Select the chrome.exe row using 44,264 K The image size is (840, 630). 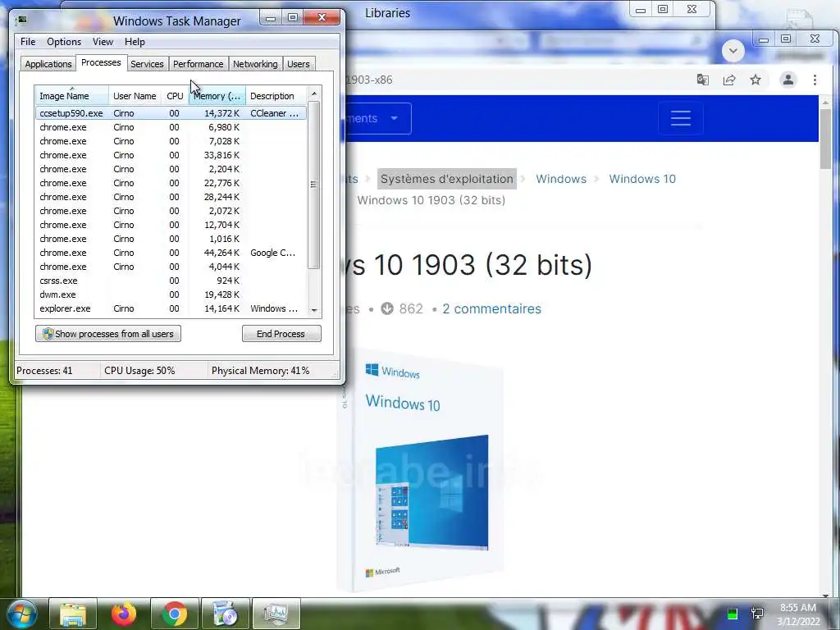171,253
